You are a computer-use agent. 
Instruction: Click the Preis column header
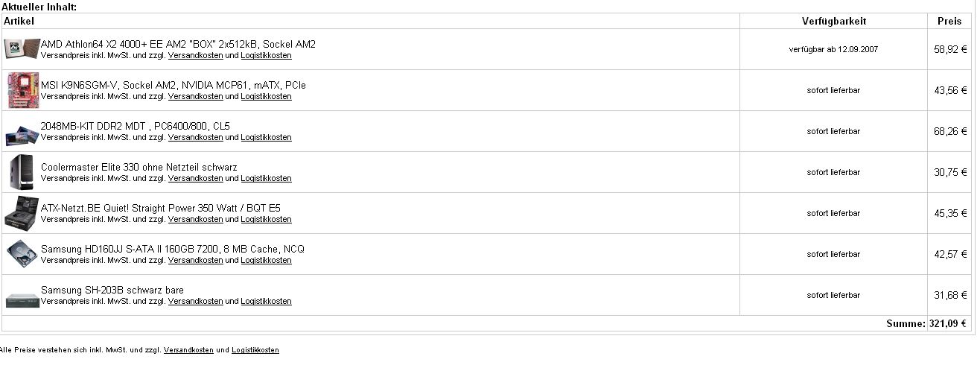949,22
